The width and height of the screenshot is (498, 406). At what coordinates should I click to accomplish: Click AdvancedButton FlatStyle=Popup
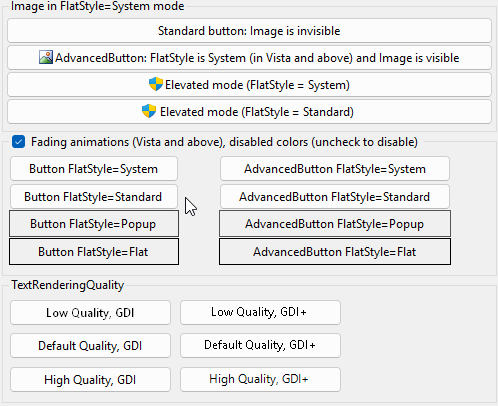pyautogui.click(x=335, y=224)
